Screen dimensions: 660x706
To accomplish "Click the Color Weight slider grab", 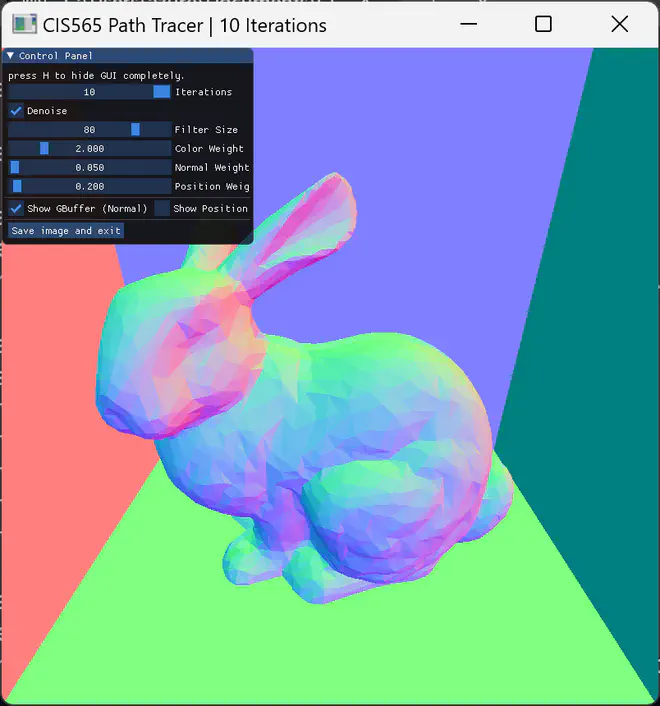I will click(x=44, y=149).
